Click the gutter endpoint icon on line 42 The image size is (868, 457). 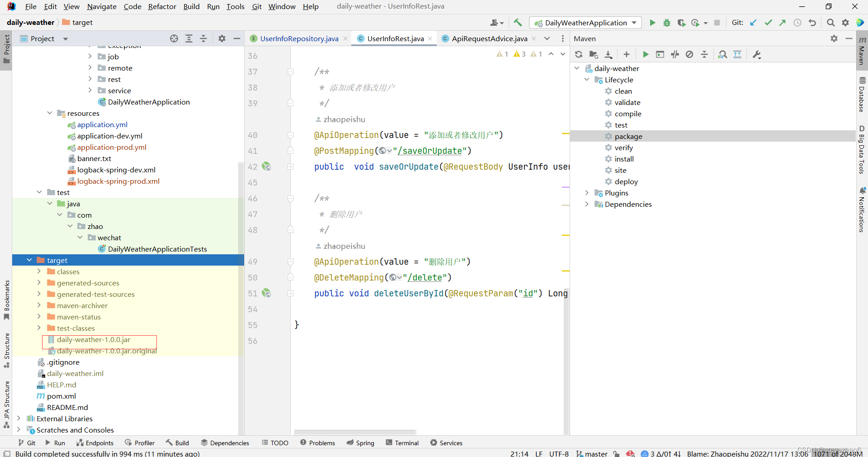click(x=267, y=167)
